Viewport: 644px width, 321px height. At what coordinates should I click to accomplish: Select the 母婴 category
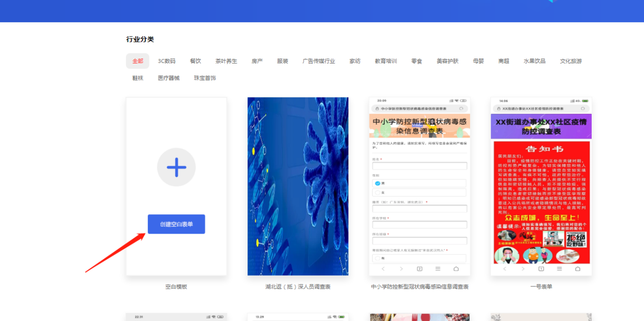click(478, 61)
